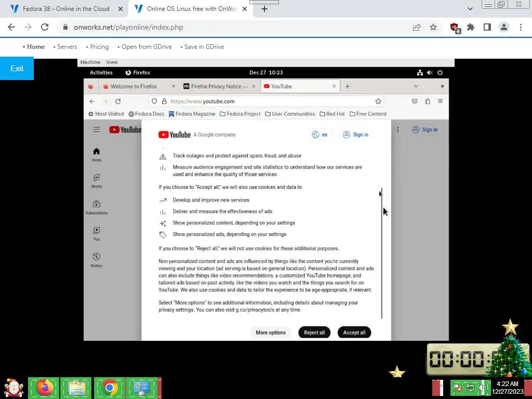Click the blue Exit button

[17, 69]
